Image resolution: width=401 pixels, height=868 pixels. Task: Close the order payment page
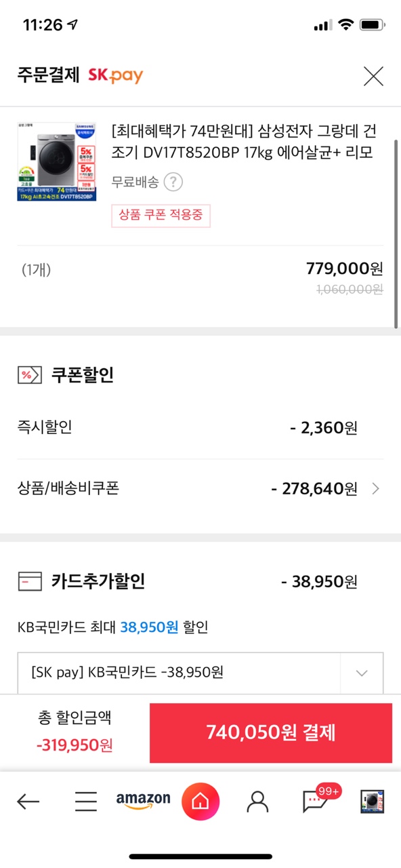coord(373,76)
